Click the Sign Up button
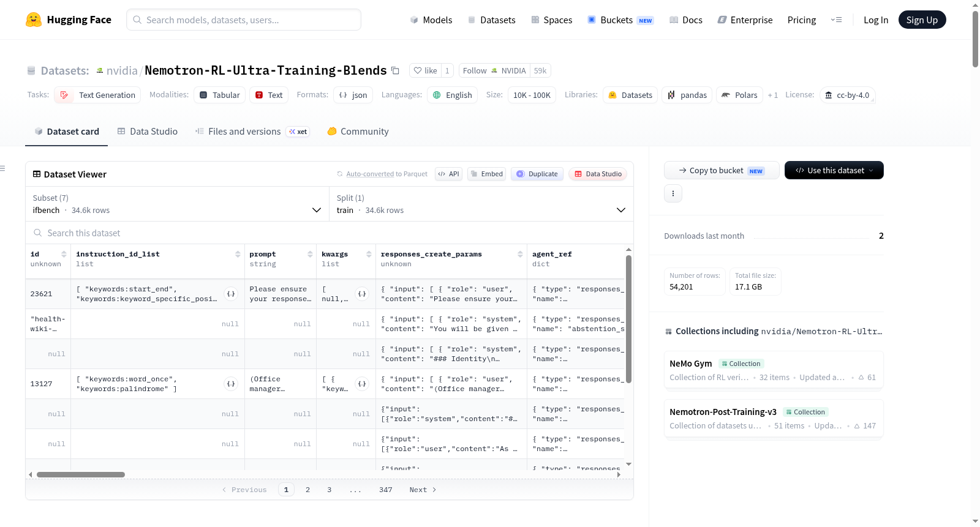 click(x=922, y=20)
